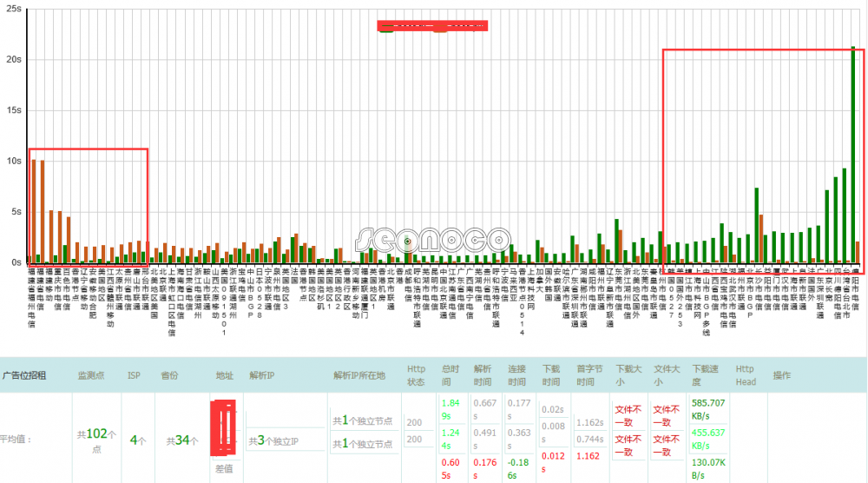Open the 广告位招租 link
This screenshot has height=483, width=868.
(23, 375)
